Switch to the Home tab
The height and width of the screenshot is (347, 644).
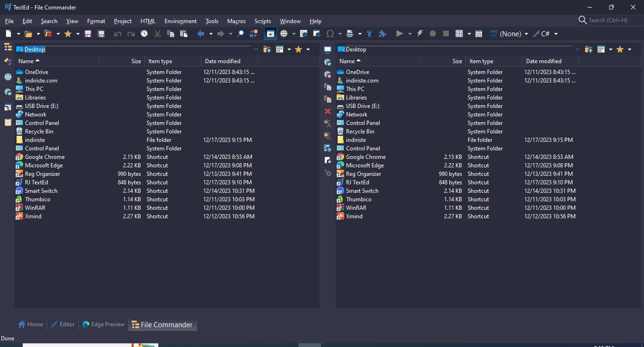[x=30, y=324]
